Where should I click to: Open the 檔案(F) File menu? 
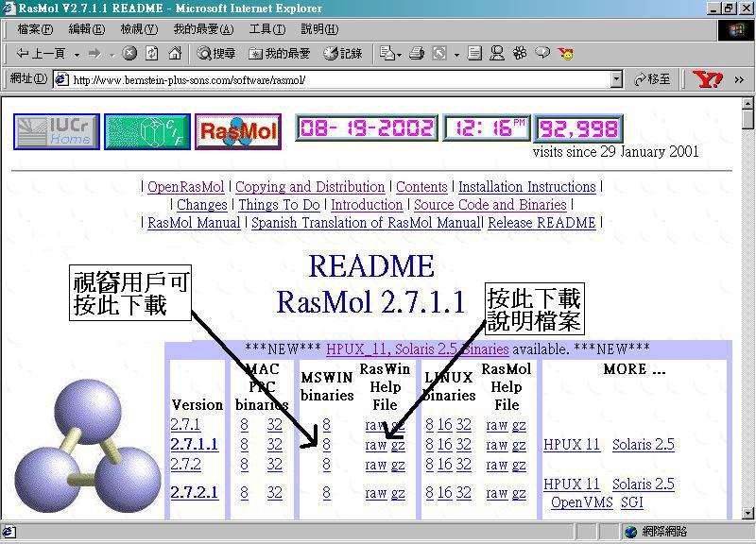(35, 29)
